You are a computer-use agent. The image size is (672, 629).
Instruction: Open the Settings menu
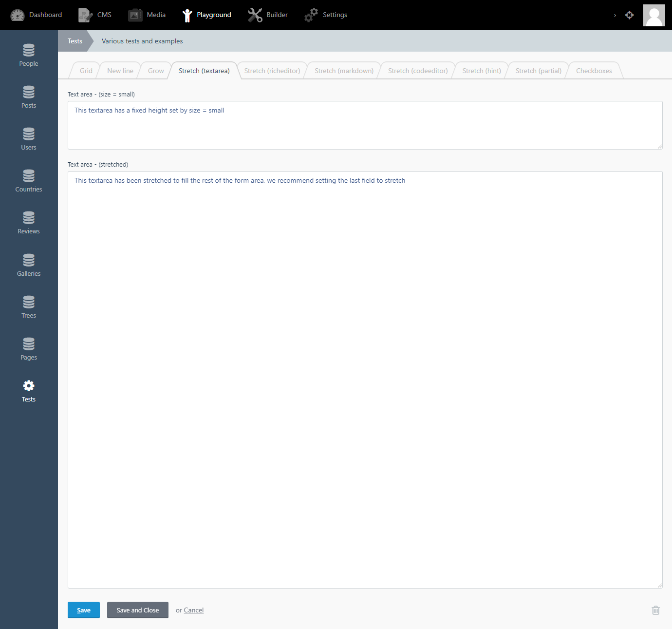pos(311,15)
